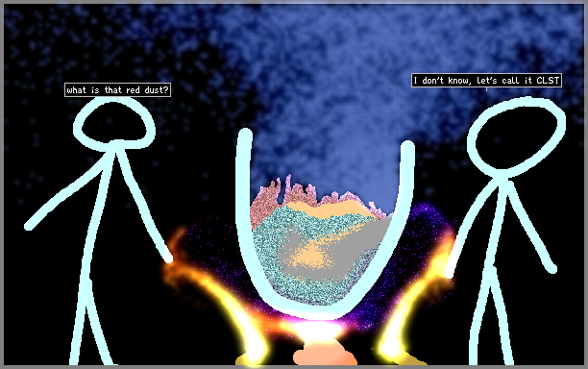Click the left figure's raised outer hand
Screen dimensions: 588x369
click(x=29, y=226)
